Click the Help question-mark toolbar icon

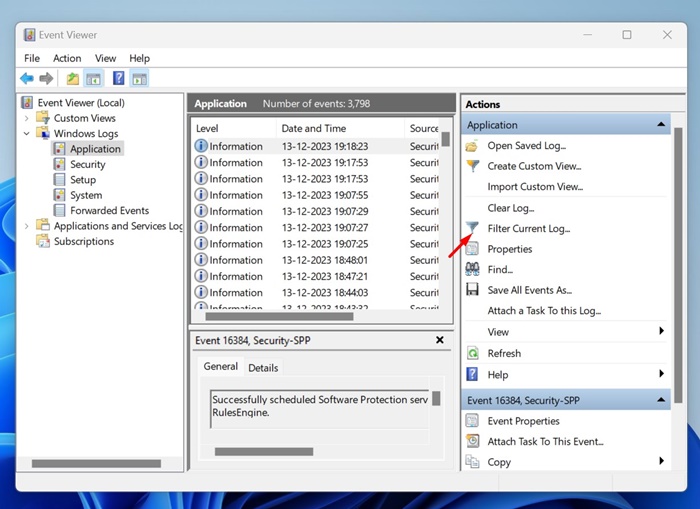point(118,79)
